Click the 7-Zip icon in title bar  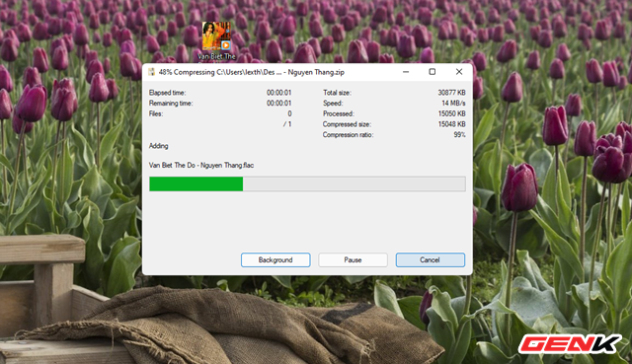151,72
